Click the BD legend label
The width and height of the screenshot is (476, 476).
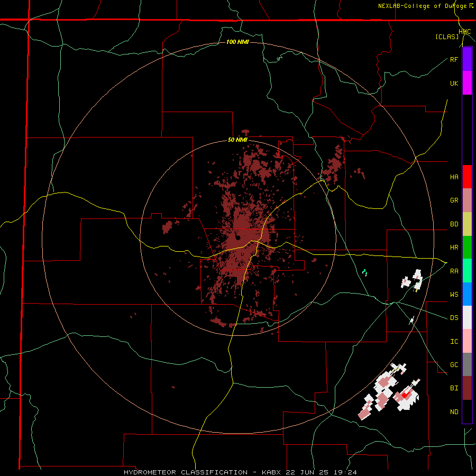coord(454,224)
